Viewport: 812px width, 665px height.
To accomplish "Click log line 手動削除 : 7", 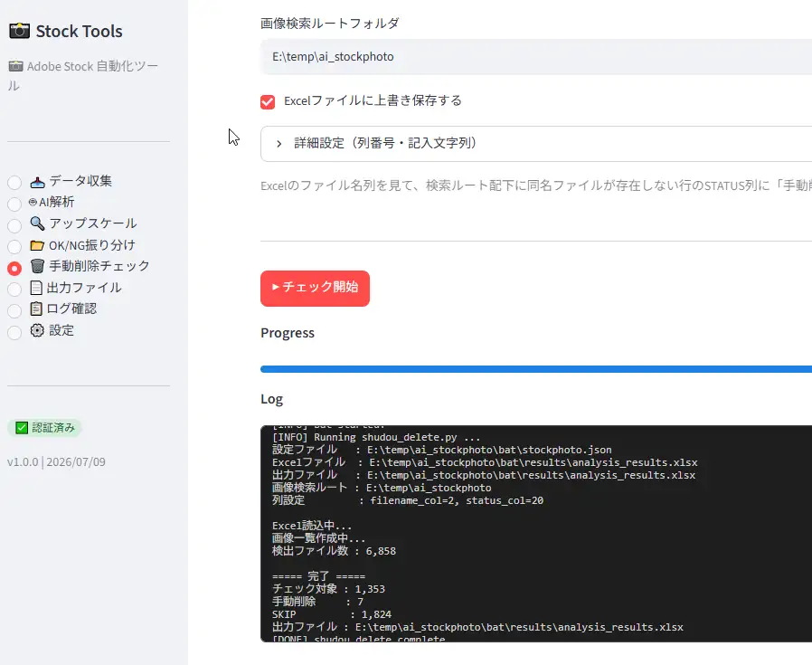I will tap(318, 602).
